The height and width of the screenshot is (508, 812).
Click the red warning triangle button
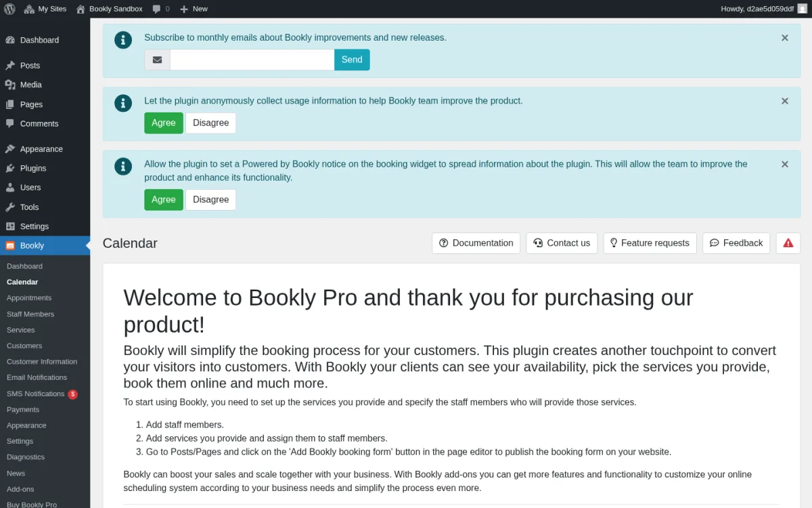click(x=788, y=243)
